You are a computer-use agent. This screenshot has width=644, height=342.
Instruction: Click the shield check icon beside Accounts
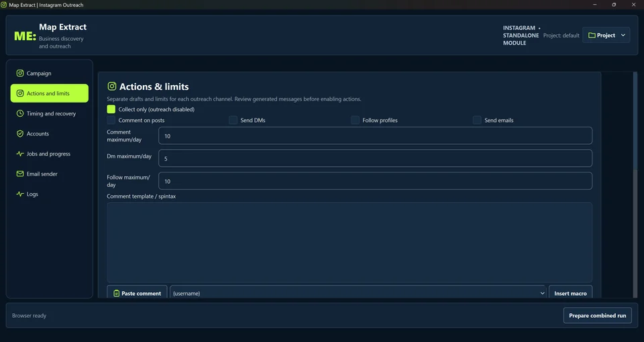point(19,133)
